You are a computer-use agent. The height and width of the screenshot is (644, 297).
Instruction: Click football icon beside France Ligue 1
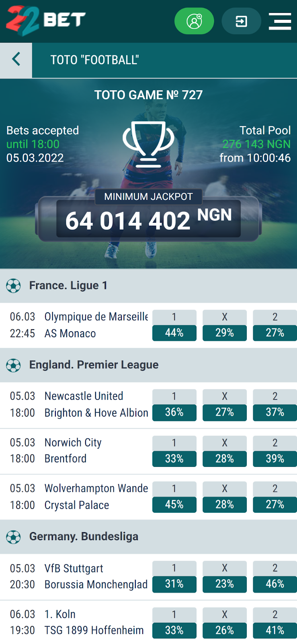tap(13, 286)
